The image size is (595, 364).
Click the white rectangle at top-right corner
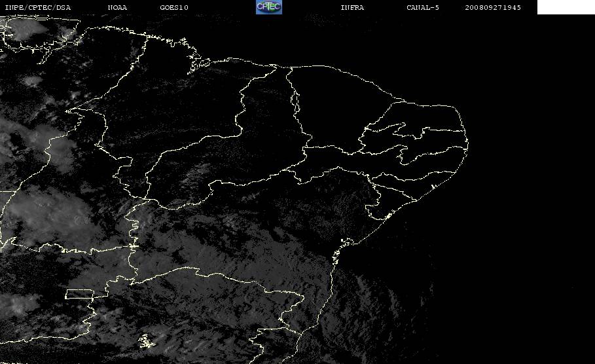(566, 7)
